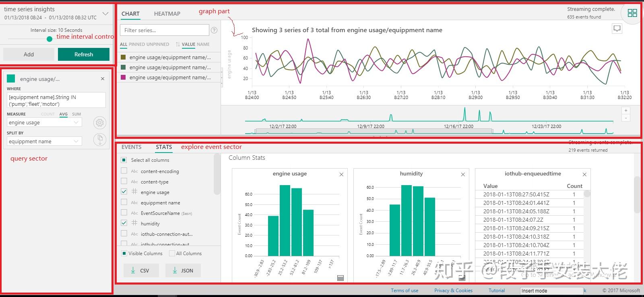Screen dimensions: 644x297
Task: Remove the engine usage query term
Action: 103,79
